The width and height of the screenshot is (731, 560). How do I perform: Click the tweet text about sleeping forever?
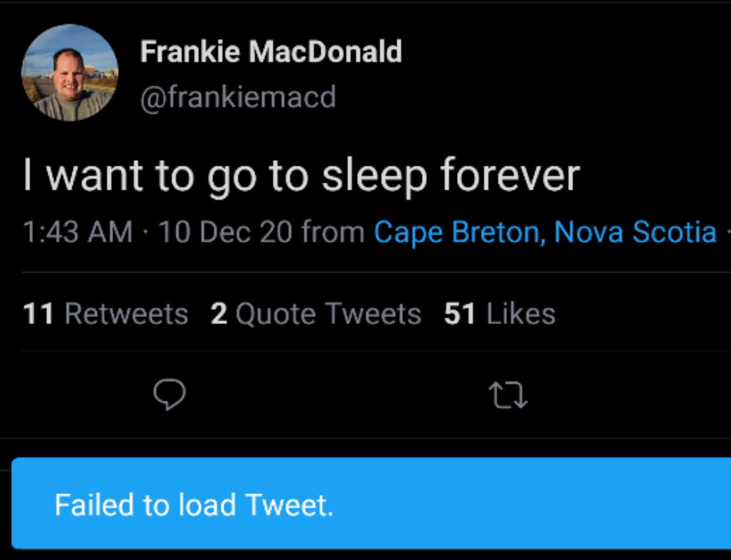click(302, 176)
